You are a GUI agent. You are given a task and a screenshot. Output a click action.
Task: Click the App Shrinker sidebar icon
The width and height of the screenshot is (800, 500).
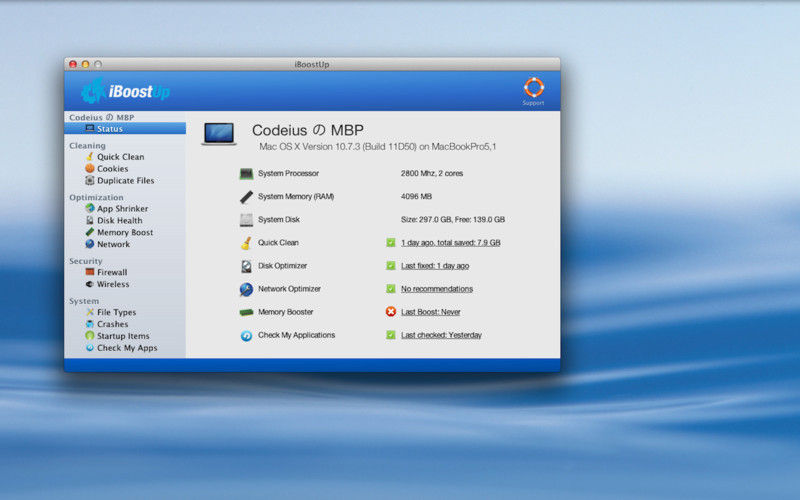(x=90, y=208)
